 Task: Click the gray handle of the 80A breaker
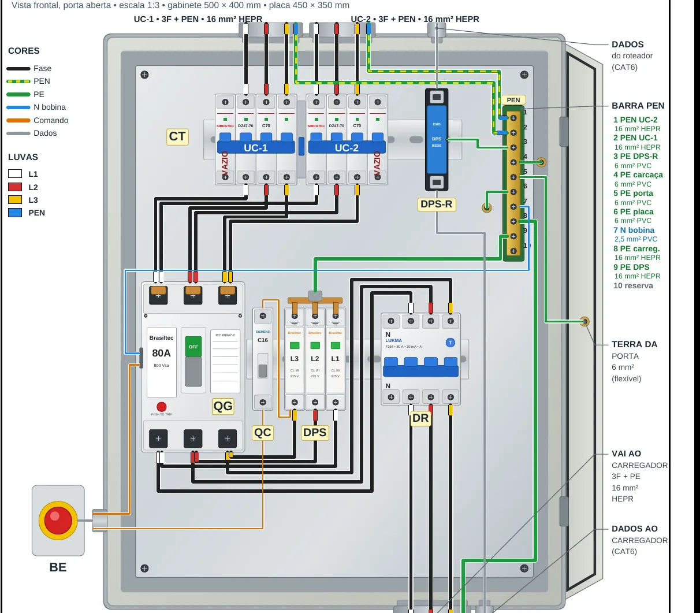(193, 371)
